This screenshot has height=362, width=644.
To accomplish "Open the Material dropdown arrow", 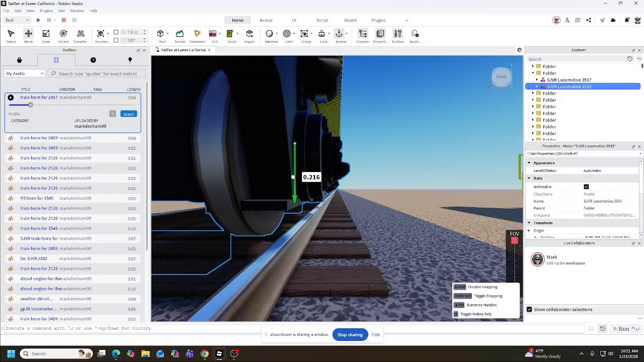I will (276, 34).
